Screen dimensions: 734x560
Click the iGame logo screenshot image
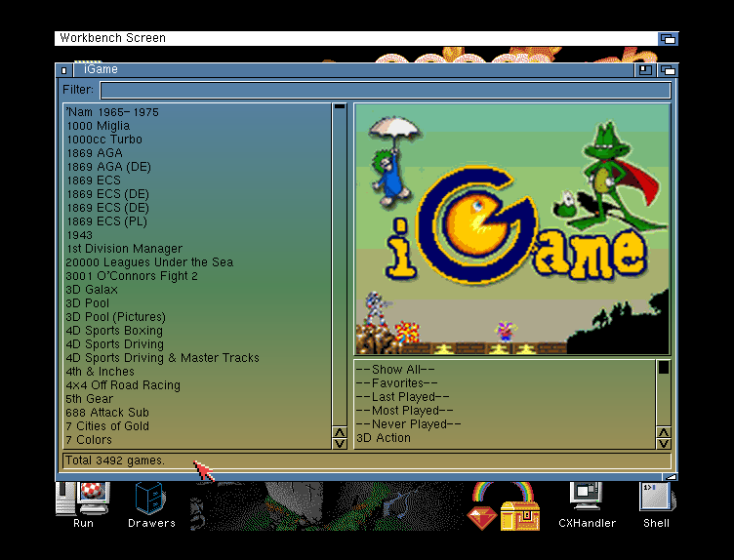[x=512, y=228]
